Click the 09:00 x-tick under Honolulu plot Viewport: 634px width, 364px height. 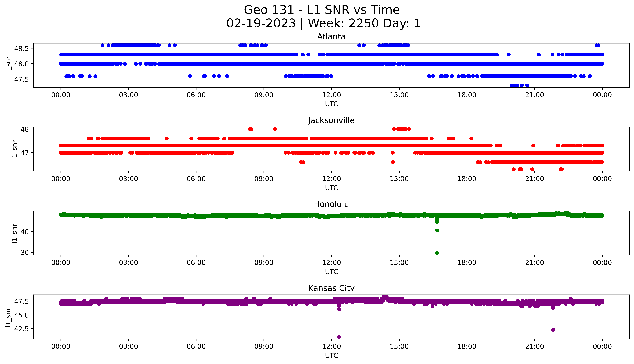(264, 262)
